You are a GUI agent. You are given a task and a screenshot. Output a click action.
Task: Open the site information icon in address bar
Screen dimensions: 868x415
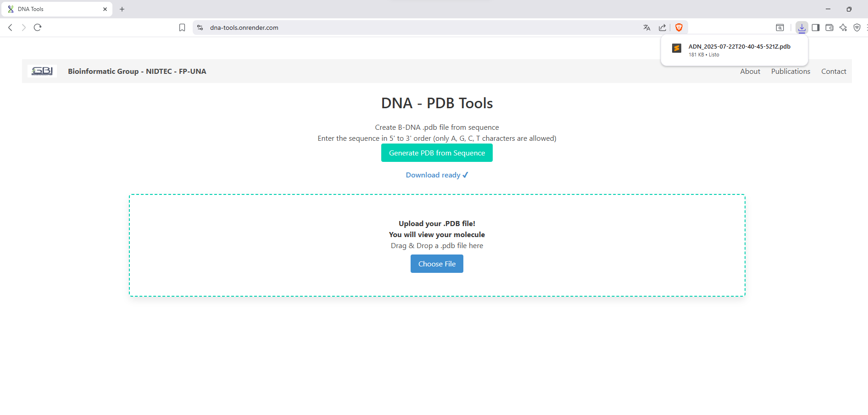pyautogui.click(x=200, y=28)
